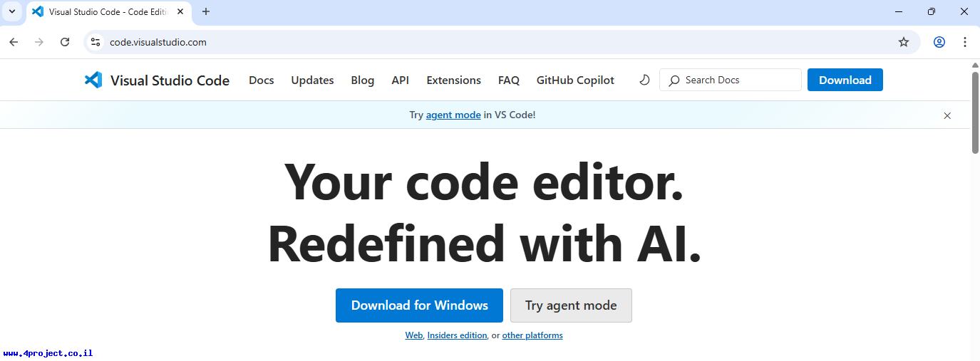Select the Visual Studio Code browser tab
The image size is (980, 361).
[x=109, y=12]
